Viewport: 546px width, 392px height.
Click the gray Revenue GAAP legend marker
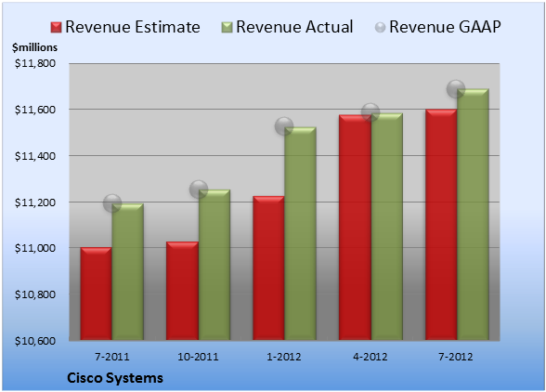coord(381,28)
